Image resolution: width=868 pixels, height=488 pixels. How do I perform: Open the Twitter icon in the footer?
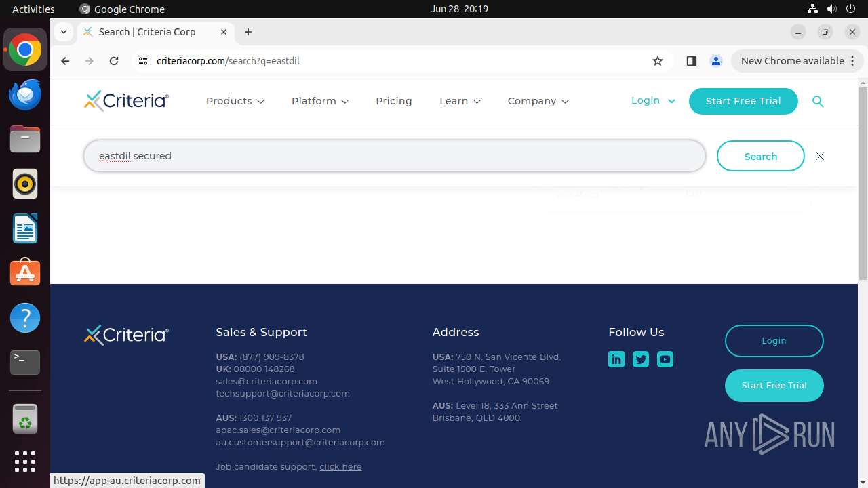pos(641,359)
